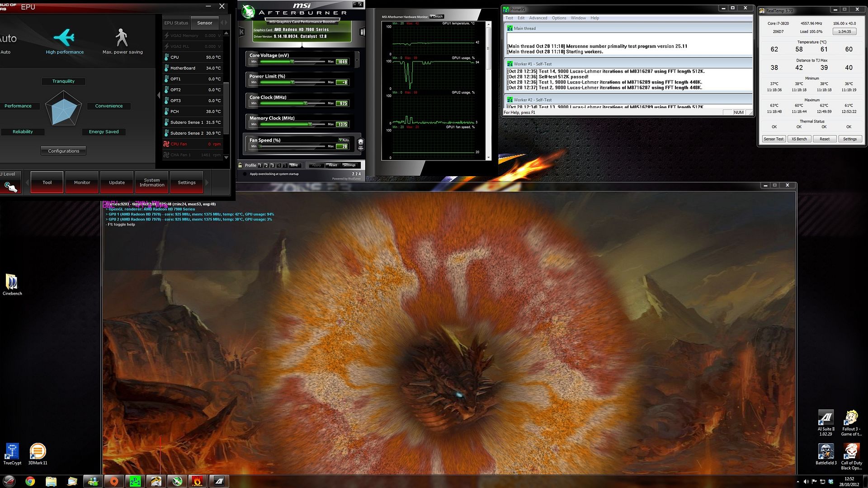
Task: Open the Cinebench desktop shortcut
Action: tap(12, 284)
